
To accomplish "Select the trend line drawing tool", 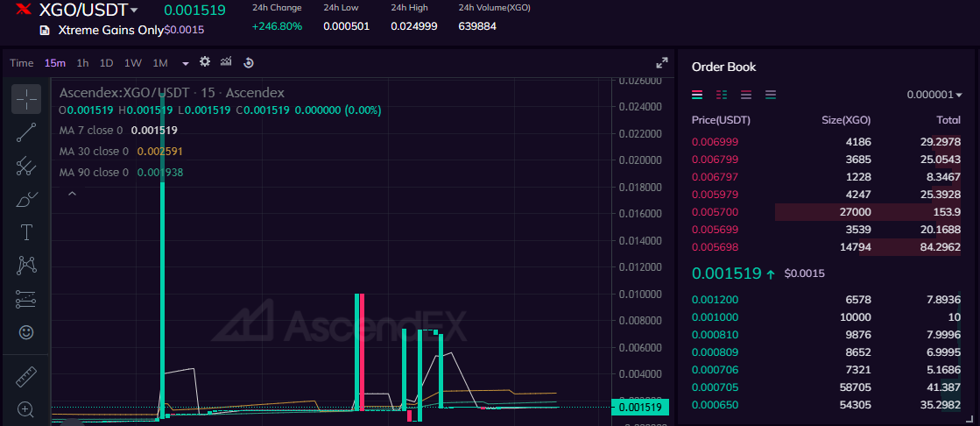I will [26, 132].
